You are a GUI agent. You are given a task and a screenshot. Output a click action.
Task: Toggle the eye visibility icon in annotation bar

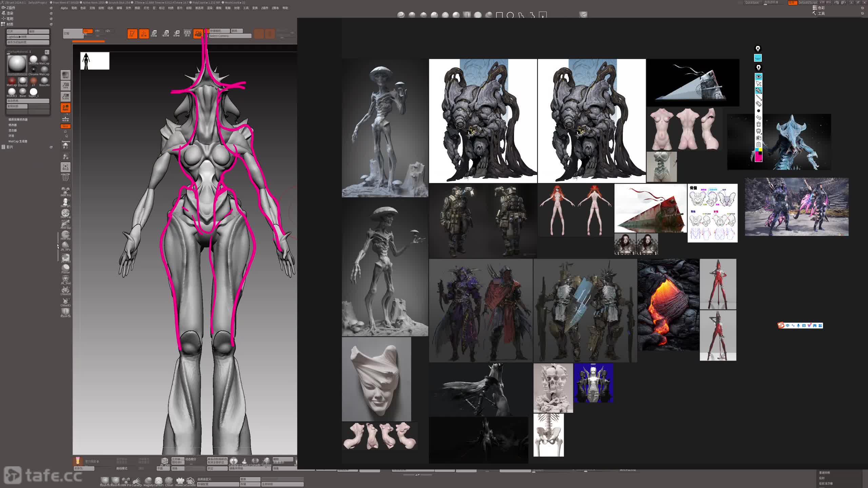758,77
